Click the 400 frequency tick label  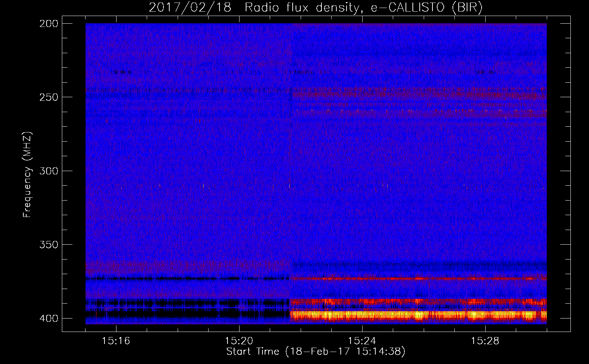coord(48,318)
